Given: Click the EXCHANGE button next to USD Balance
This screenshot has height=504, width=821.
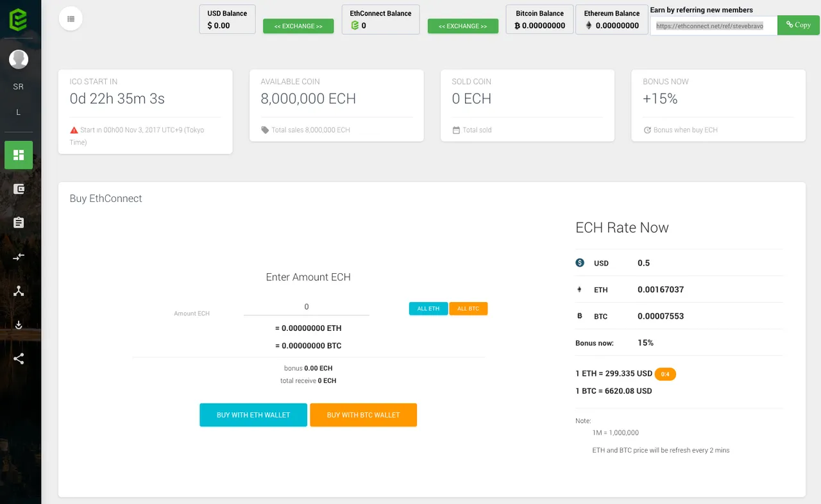Looking at the screenshot, I should [x=298, y=26].
